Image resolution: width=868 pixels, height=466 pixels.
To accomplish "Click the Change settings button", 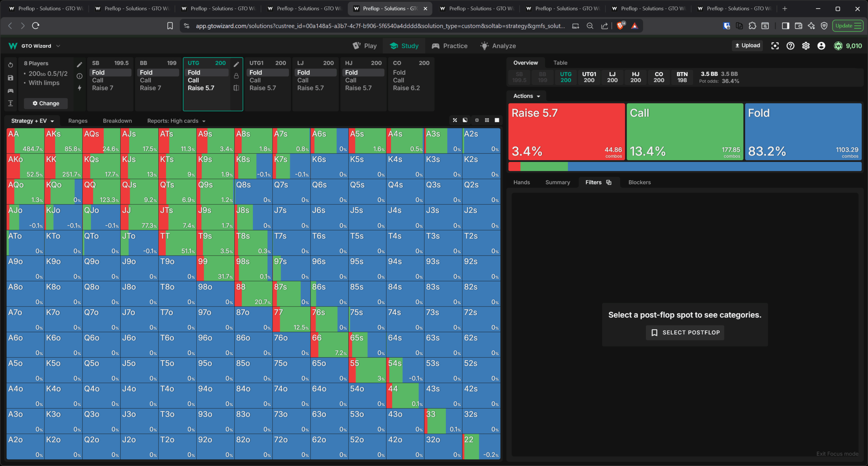I will pos(46,103).
